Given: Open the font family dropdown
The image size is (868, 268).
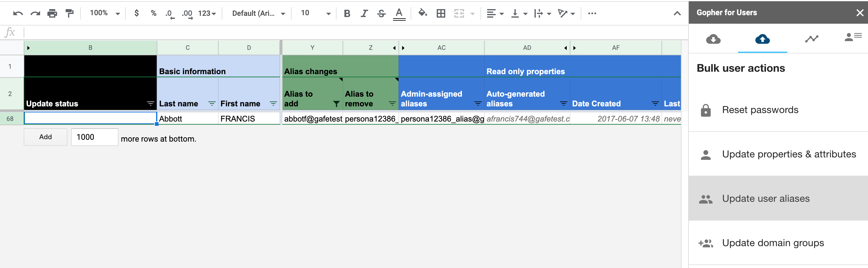Looking at the screenshot, I should pos(258,13).
